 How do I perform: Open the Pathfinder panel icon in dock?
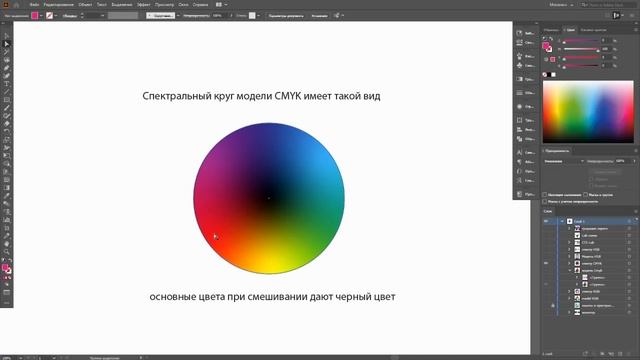pos(519,139)
